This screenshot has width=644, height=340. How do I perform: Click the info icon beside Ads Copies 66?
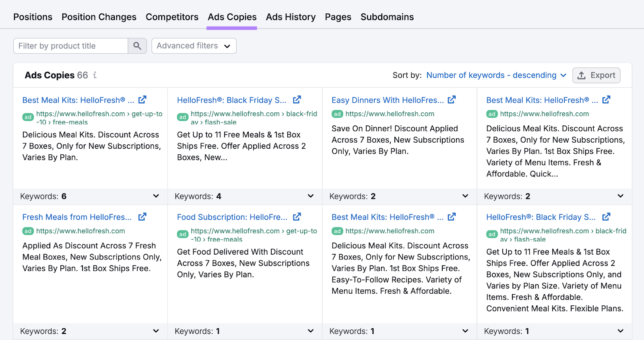coord(95,75)
